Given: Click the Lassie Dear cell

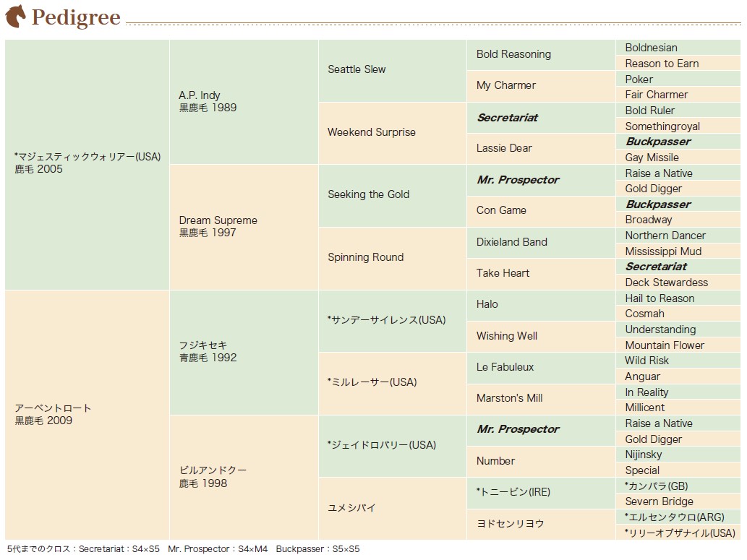Looking at the screenshot, I should (541, 149).
